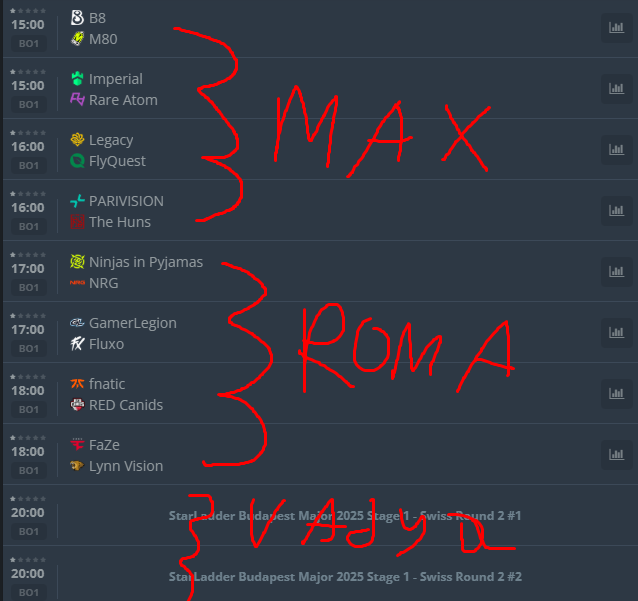
Task: Click the fnatic team logo
Action: pos(77,383)
